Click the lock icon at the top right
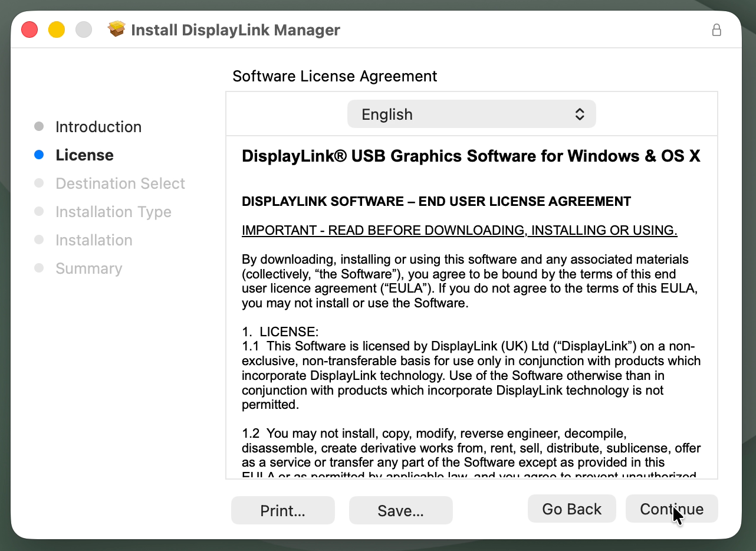The image size is (756, 551). (x=716, y=29)
